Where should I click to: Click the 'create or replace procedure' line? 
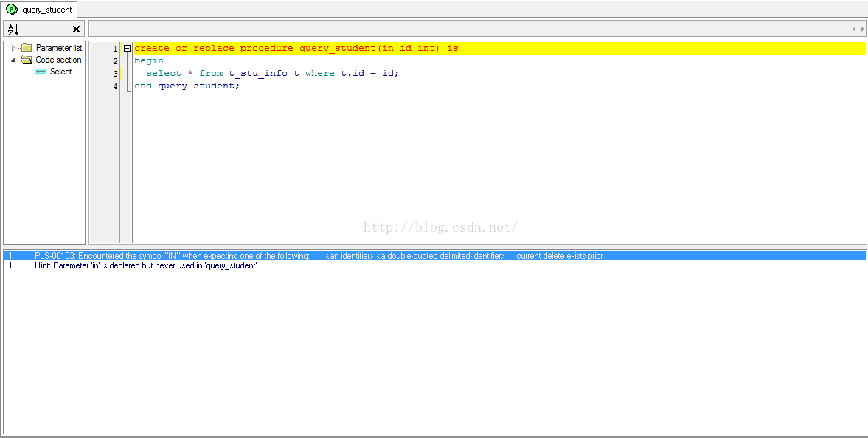[296, 48]
